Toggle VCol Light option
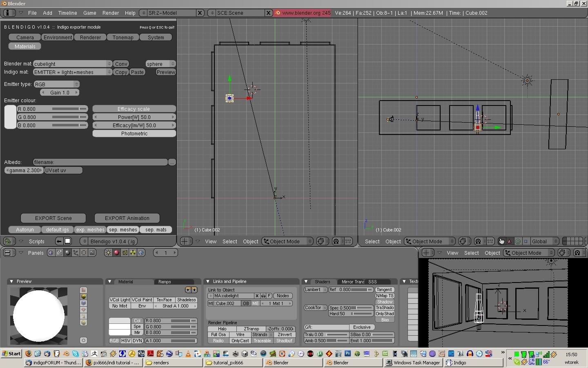Screen dimensions: 588x368 [120, 300]
